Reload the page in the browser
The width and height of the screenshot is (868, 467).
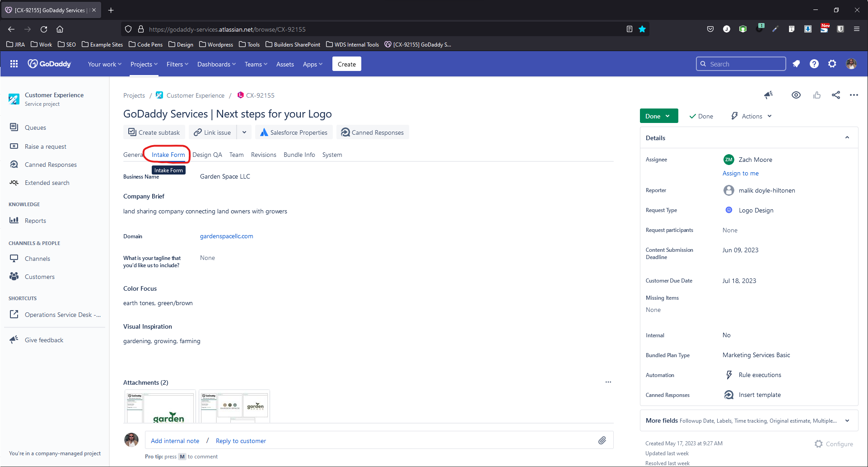(x=44, y=29)
